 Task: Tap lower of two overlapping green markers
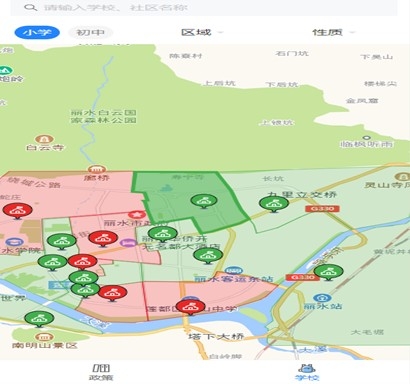click(x=85, y=290)
